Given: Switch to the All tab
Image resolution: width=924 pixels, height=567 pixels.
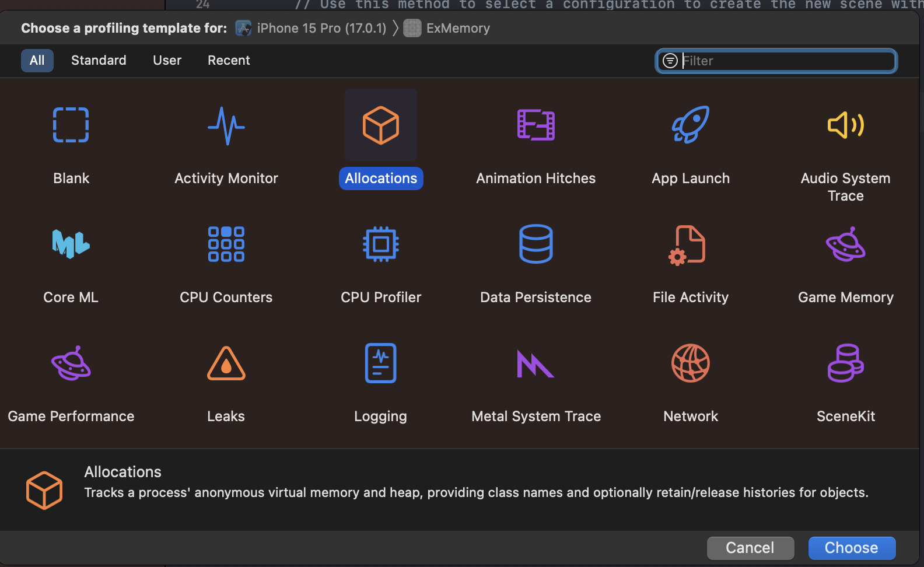Looking at the screenshot, I should (37, 61).
